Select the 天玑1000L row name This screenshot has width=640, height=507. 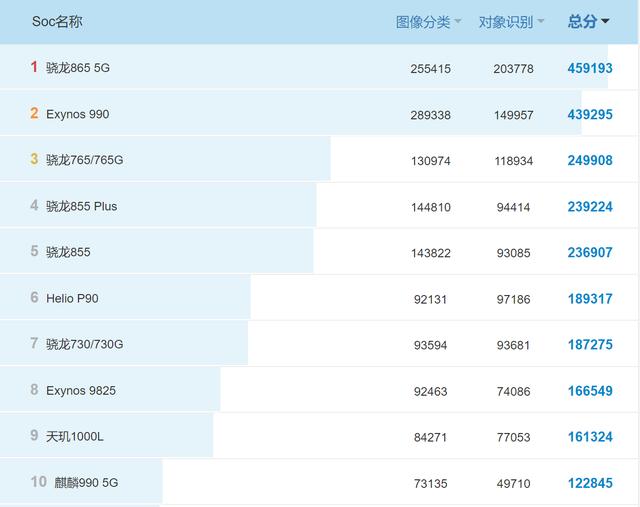[x=75, y=437]
